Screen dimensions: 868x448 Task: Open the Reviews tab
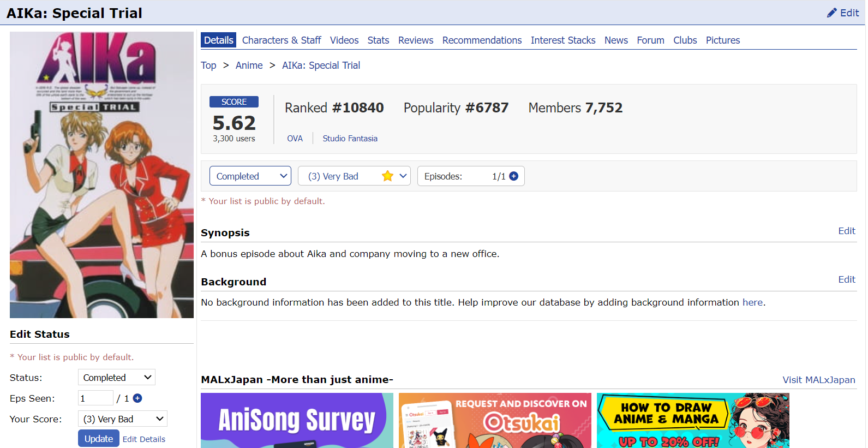pyautogui.click(x=416, y=40)
